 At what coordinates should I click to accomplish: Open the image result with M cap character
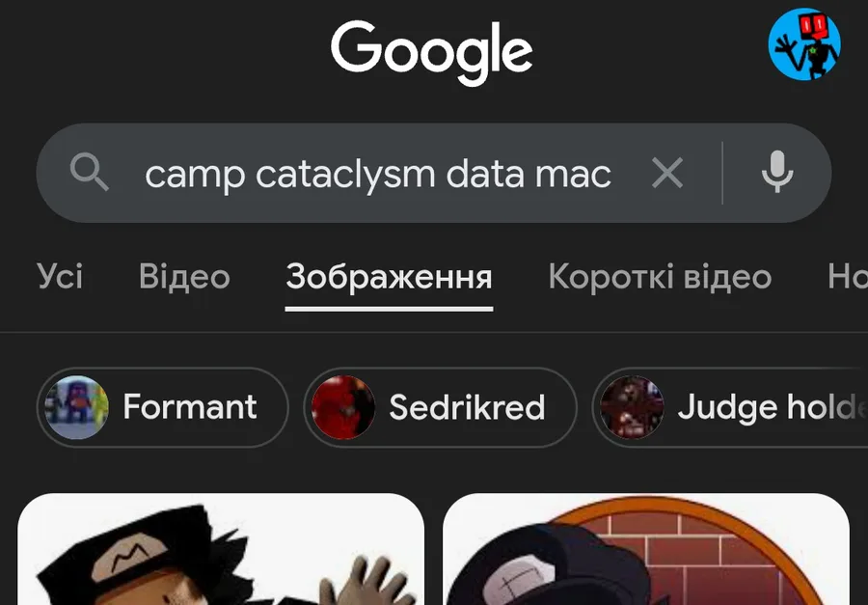(221, 549)
